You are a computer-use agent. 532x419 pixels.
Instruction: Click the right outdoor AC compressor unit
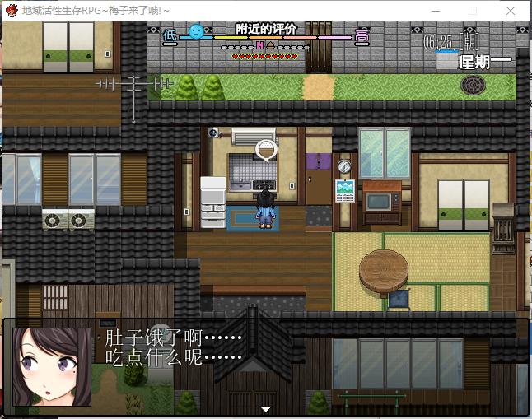[x=82, y=220]
